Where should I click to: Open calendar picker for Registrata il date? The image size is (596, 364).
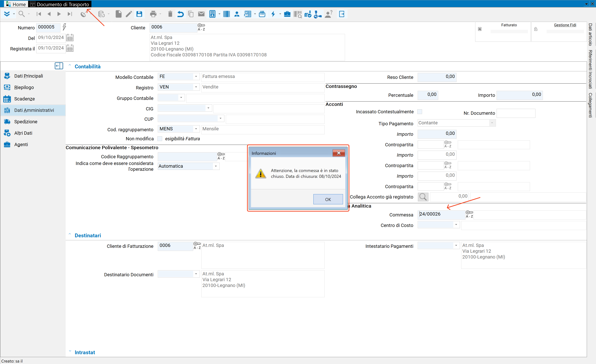click(70, 48)
